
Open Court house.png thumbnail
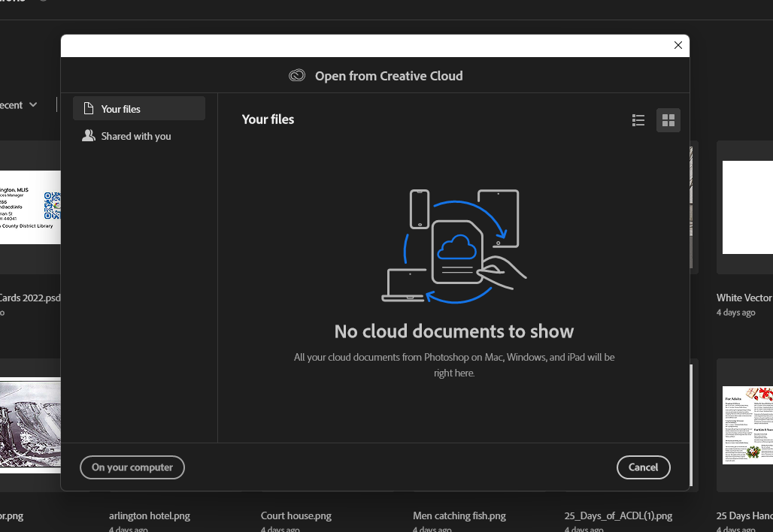[x=296, y=515]
